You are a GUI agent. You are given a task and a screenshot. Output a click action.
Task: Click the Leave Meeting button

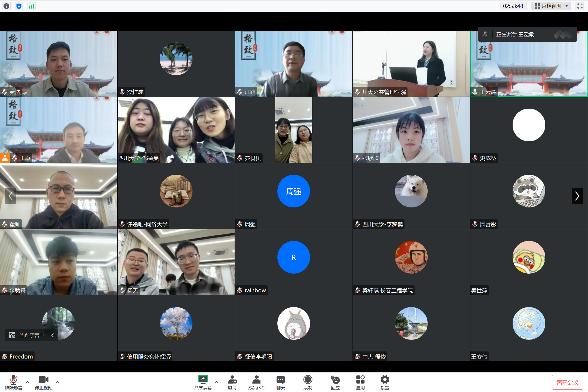point(567,382)
